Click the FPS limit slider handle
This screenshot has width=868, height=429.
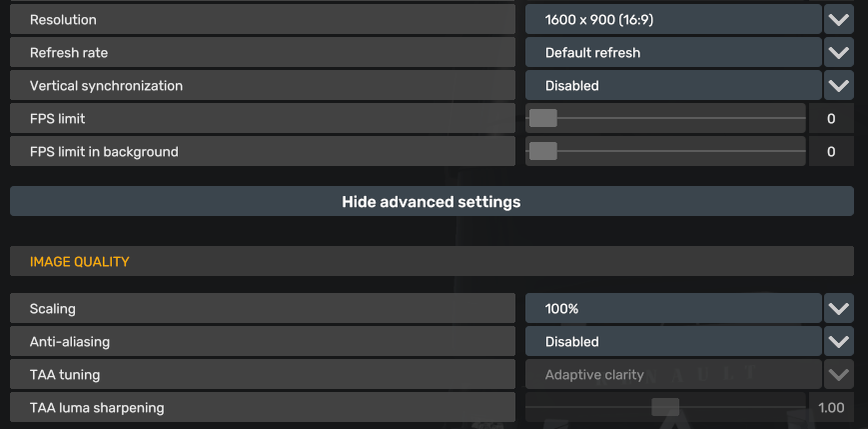(x=542, y=118)
